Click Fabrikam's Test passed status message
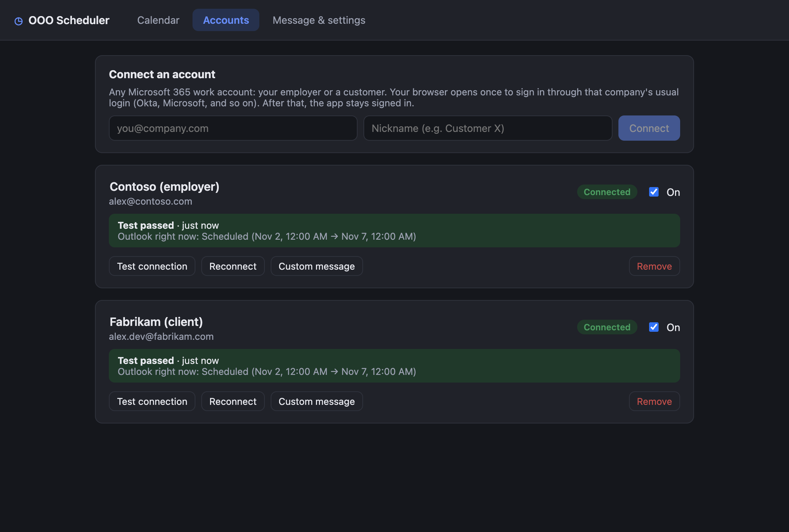Image resolution: width=789 pixels, height=532 pixels. [394, 366]
